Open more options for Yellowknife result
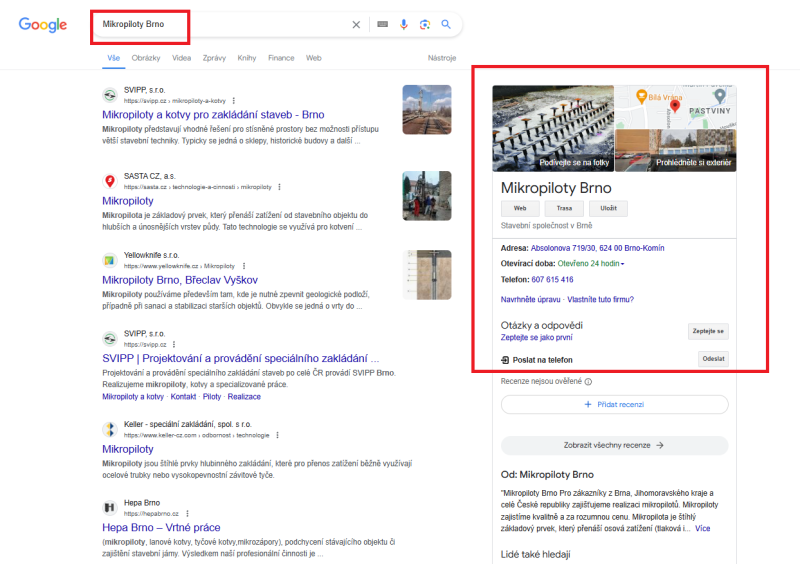 pyautogui.click(x=244, y=266)
